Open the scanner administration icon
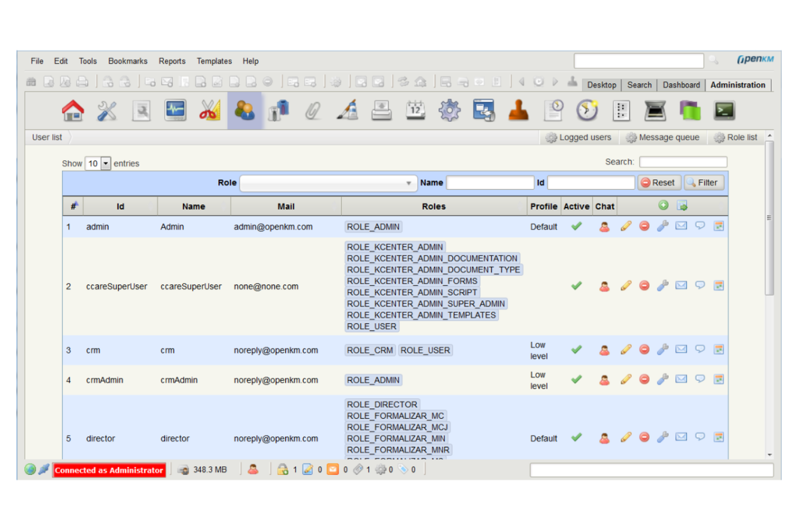The height and width of the screenshot is (532, 798). pos(655,110)
